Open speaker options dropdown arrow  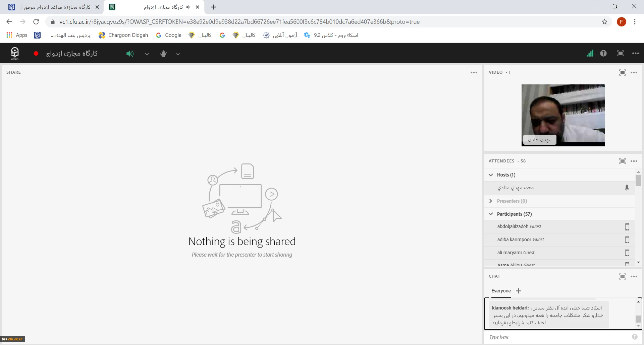(x=147, y=54)
